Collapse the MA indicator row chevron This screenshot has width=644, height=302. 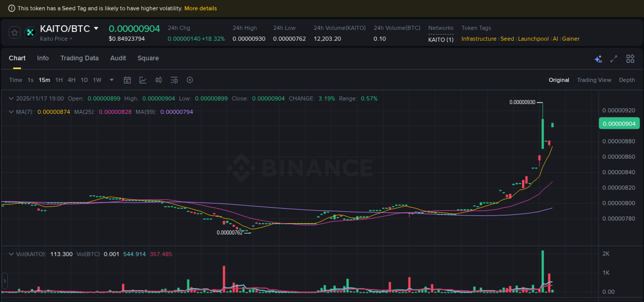11,111
